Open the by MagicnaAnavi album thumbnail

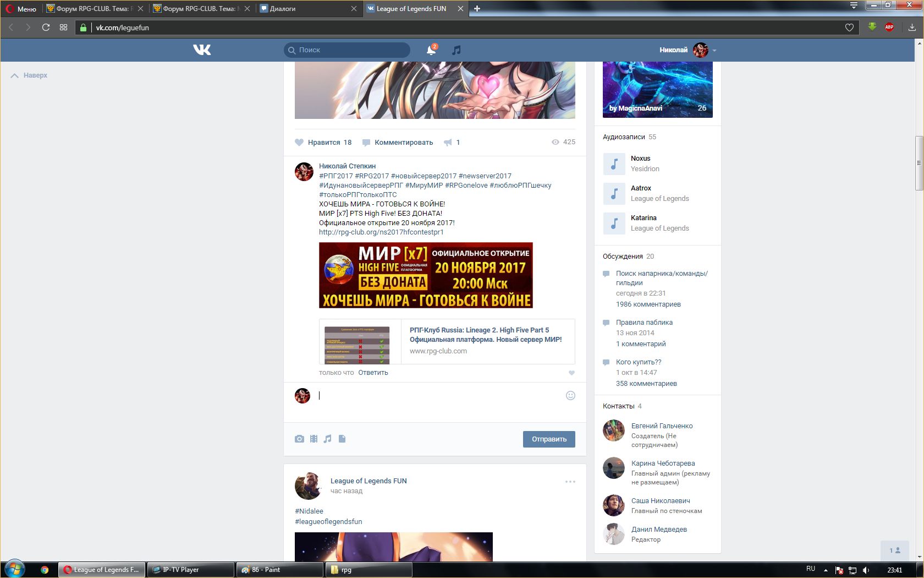pyautogui.click(x=658, y=89)
